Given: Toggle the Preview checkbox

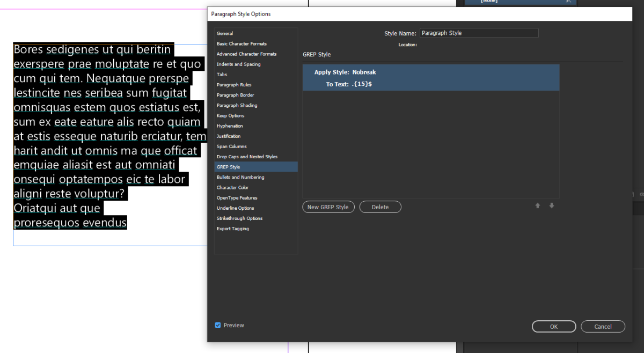Looking at the screenshot, I should pos(218,325).
